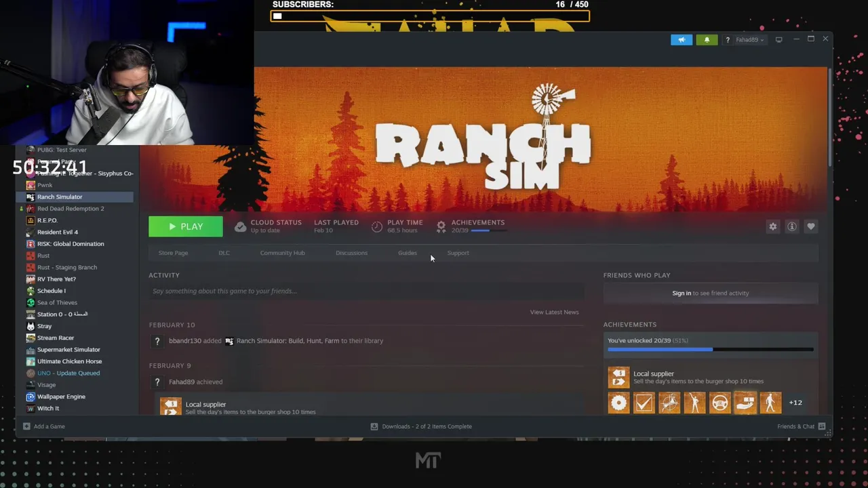868x488 pixels.
Task: Click the steering wheel achievement icon
Action: pyautogui.click(x=719, y=403)
